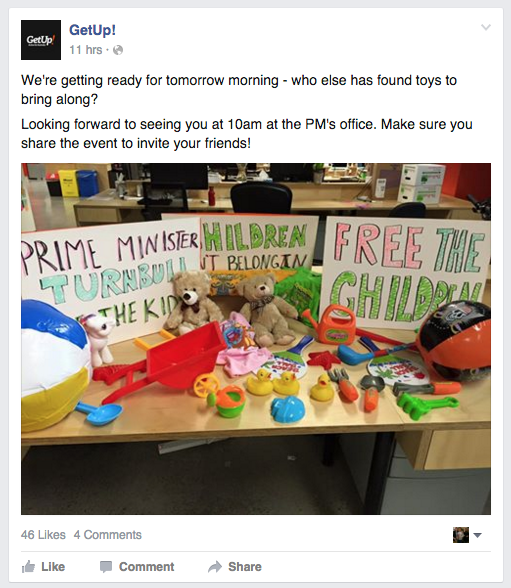Show the 4 Comments thread

point(108,534)
